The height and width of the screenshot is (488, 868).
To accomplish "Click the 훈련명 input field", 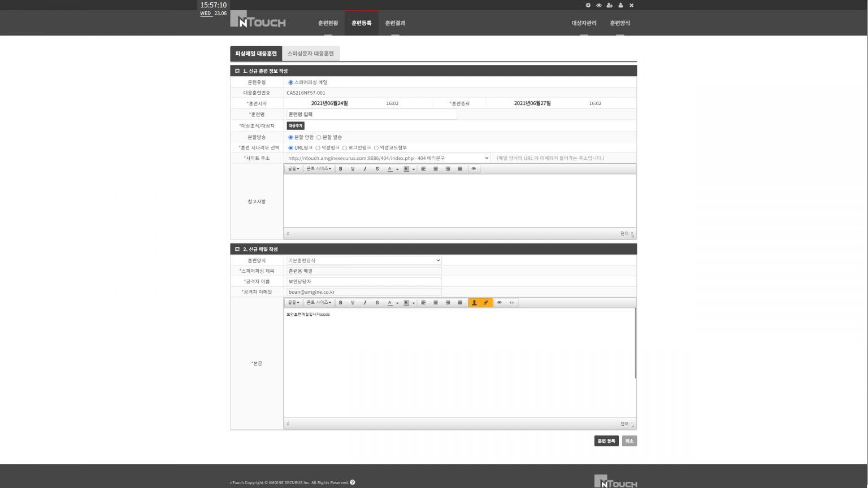I will tap(371, 115).
